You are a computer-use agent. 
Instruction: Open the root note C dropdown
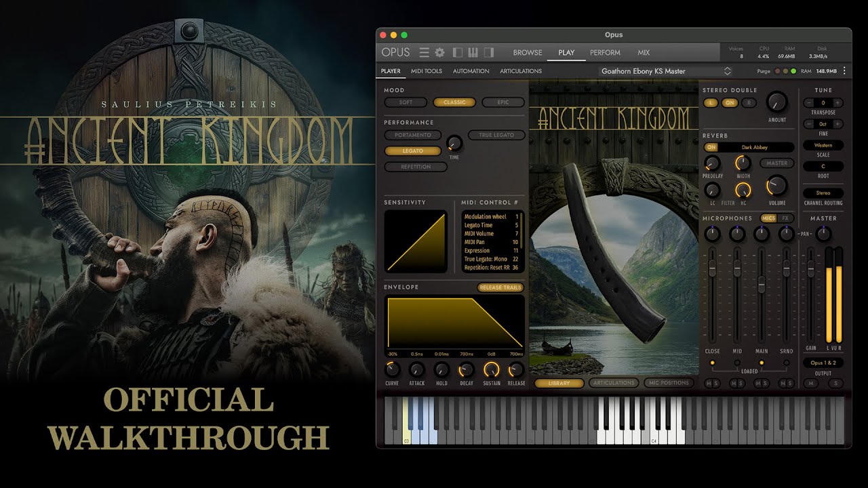[823, 166]
